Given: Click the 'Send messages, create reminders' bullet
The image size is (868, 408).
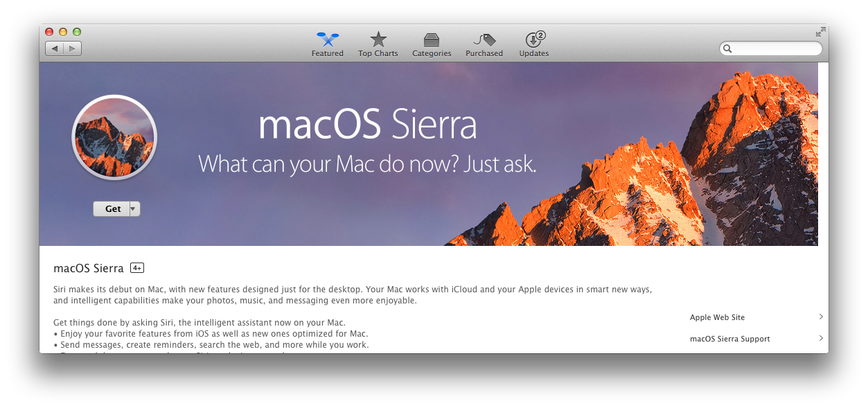Looking at the screenshot, I should 211,344.
